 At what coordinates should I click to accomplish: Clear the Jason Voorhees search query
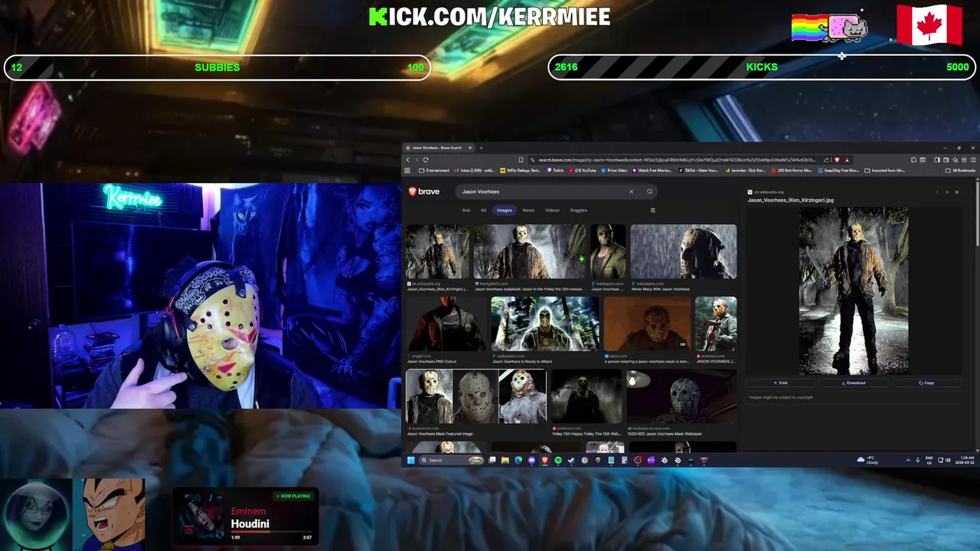(x=631, y=191)
